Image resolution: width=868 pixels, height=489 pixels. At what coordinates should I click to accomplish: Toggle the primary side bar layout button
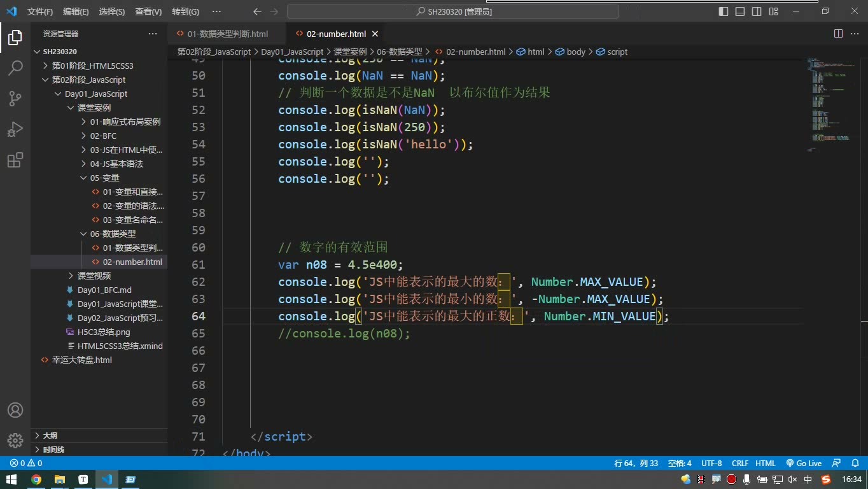724,11
